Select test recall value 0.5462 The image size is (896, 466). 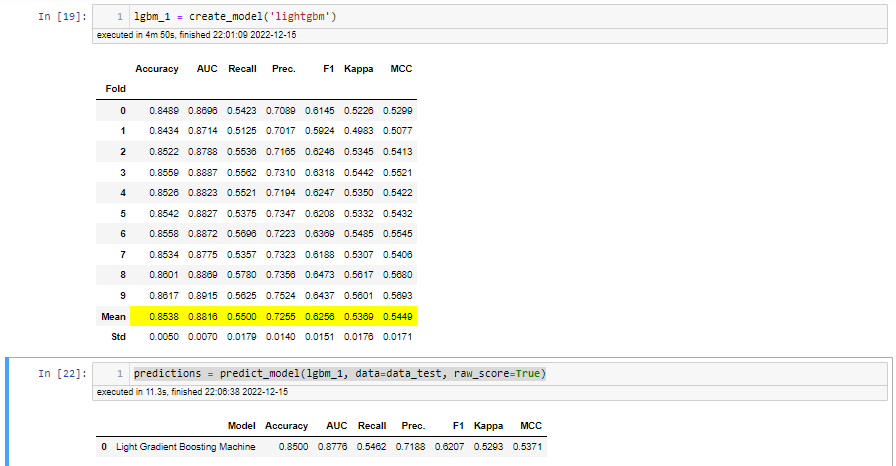click(371, 447)
